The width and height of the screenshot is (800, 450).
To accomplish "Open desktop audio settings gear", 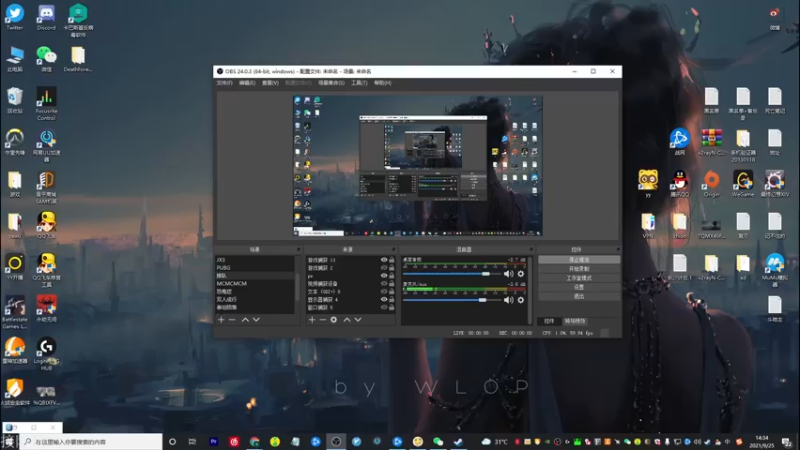I will pyautogui.click(x=521, y=274).
